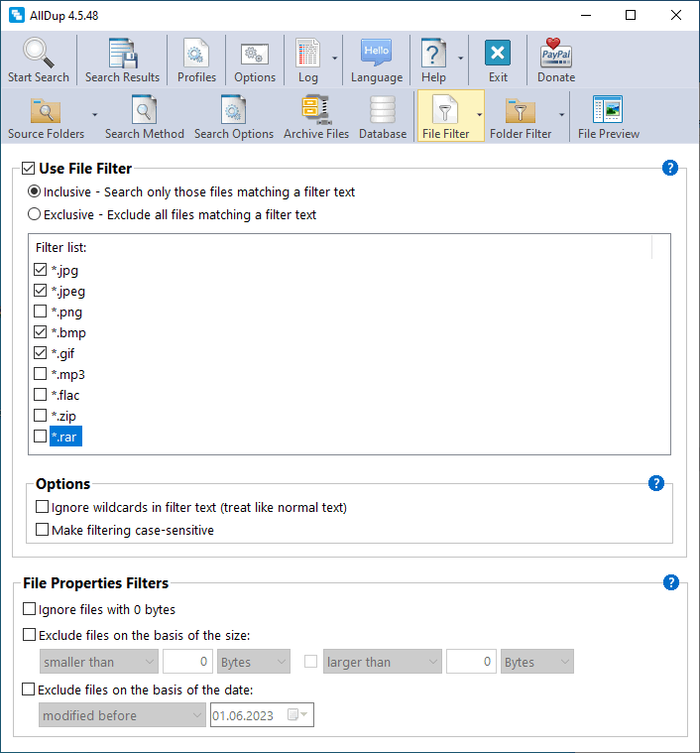Select the *.rar filter list entry
This screenshot has width=700, height=753.
click(x=68, y=437)
